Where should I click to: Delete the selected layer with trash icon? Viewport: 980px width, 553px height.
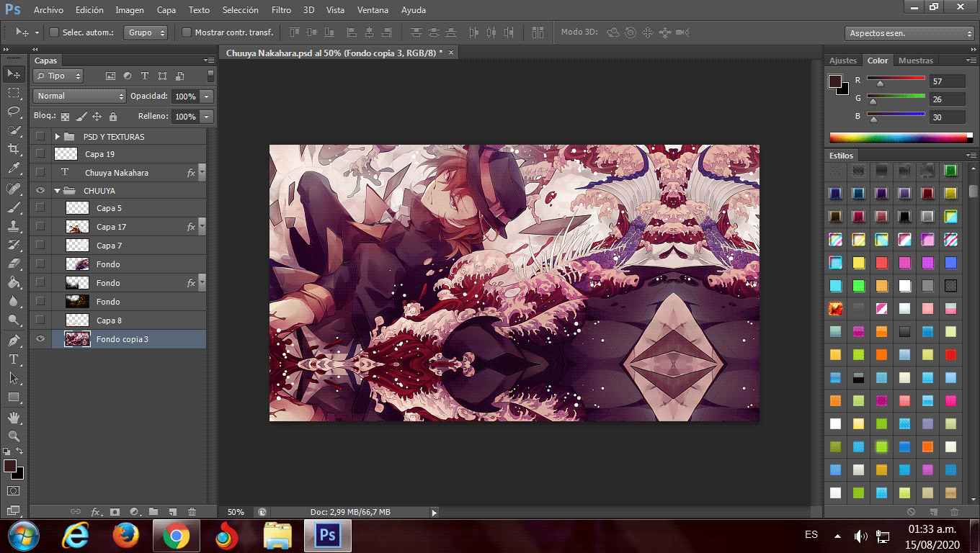tap(192, 512)
